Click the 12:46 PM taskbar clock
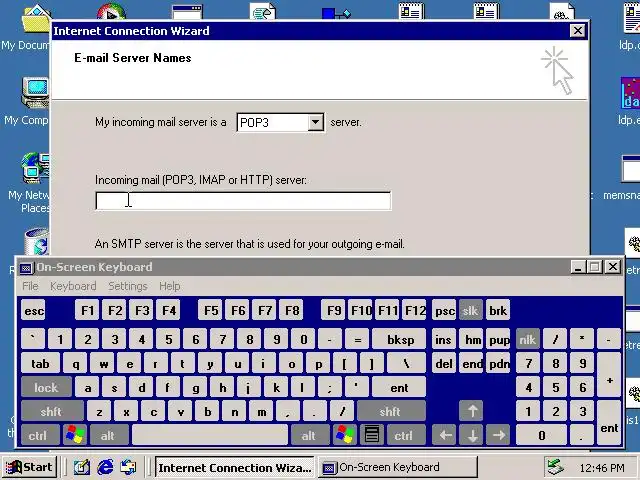640x480 pixels. 602,468
